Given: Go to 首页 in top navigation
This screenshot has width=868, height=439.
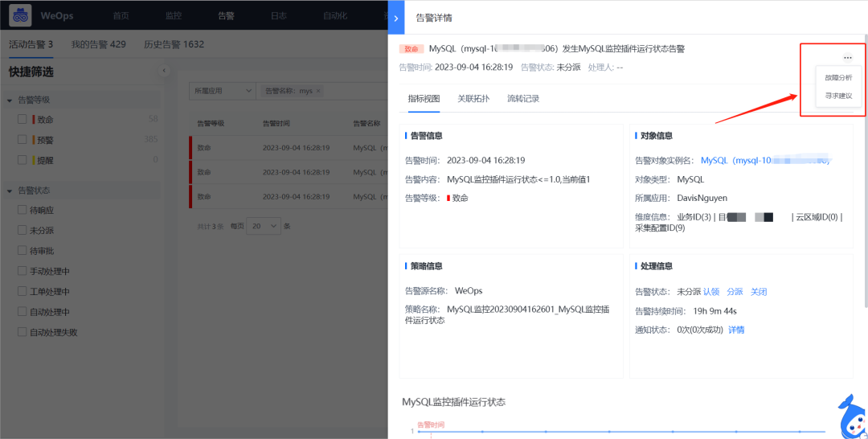Looking at the screenshot, I should 121,15.
